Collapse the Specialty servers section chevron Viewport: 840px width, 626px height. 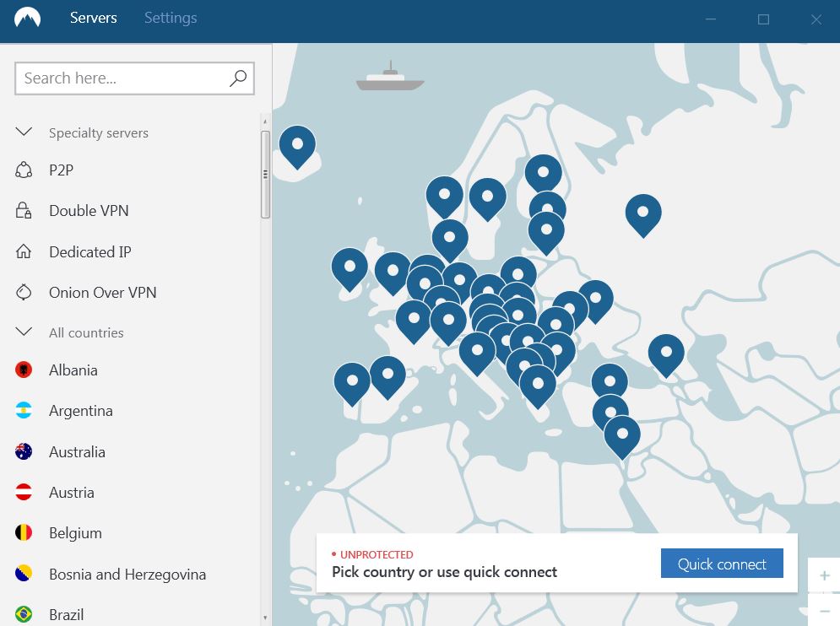[24, 132]
